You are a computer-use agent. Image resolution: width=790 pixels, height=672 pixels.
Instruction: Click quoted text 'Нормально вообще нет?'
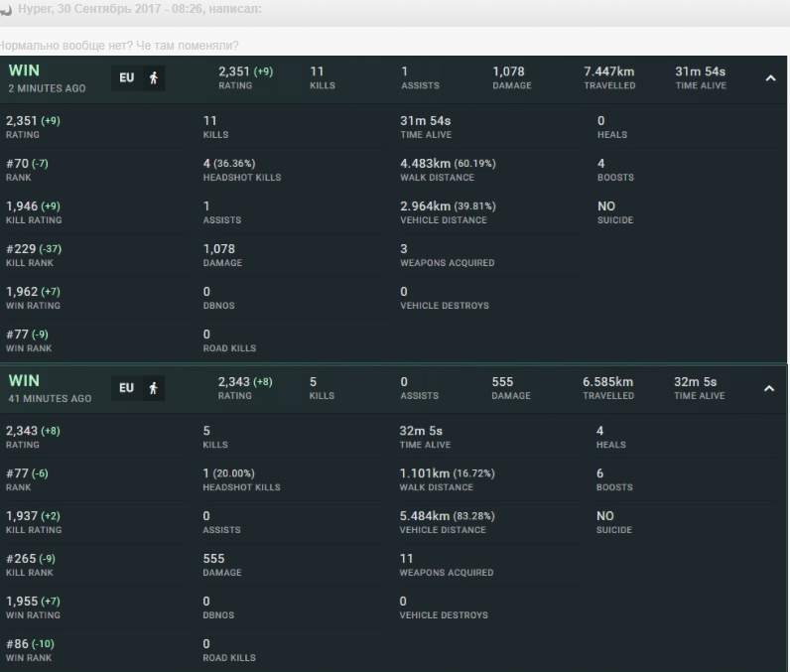tap(66, 46)
